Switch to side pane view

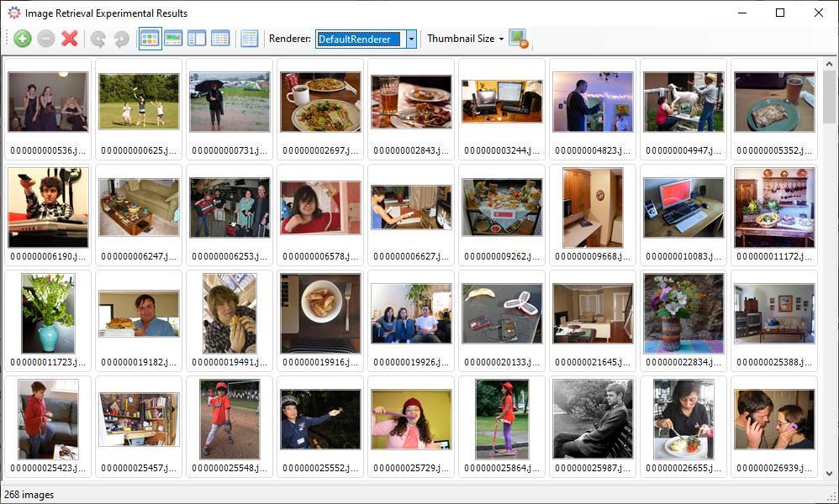197,39
